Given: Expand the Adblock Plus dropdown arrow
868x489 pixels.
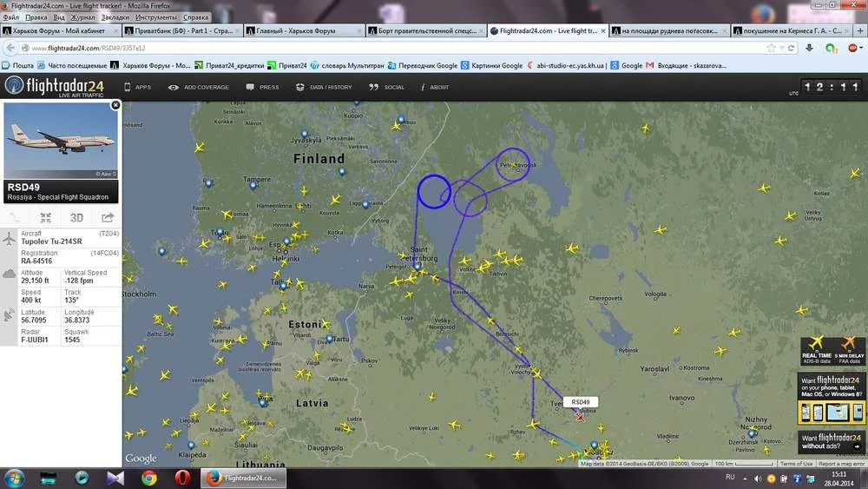Looking at the screenshot, I should [861, 48].
